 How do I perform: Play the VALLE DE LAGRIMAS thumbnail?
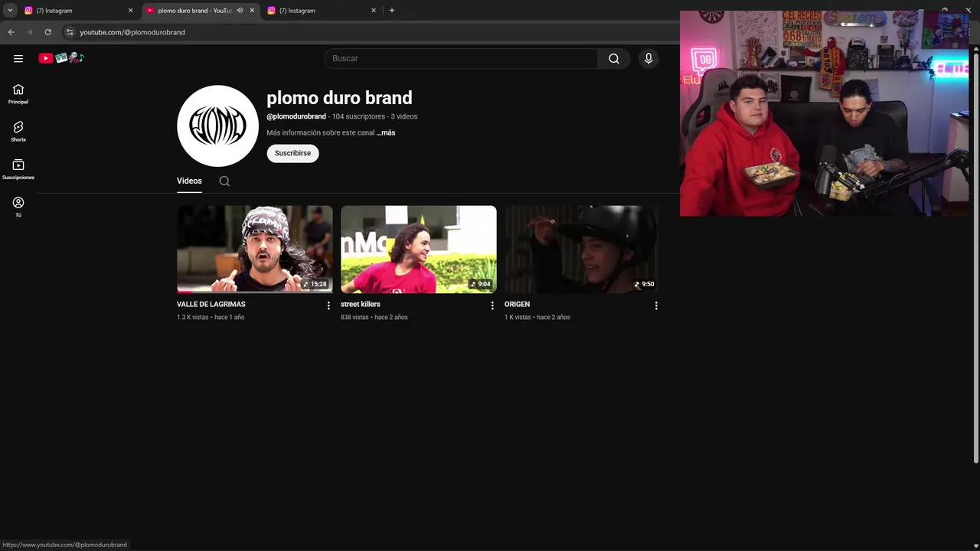pyautogui.click(x=255, y=249)
